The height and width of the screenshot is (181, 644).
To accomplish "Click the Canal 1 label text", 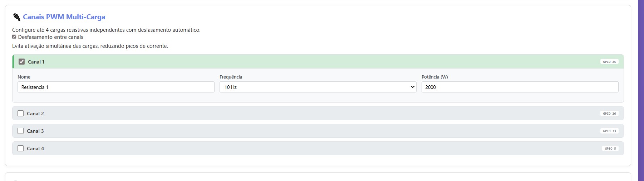I will [x=36, y=62].
